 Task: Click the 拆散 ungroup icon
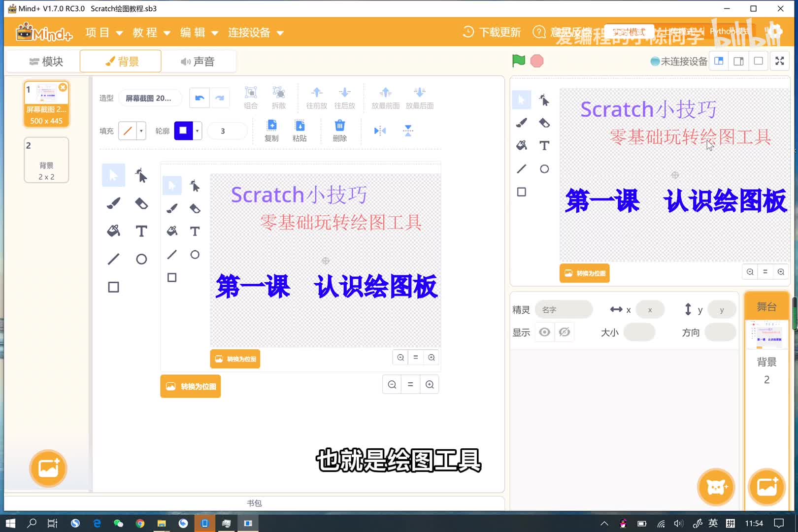279,98
